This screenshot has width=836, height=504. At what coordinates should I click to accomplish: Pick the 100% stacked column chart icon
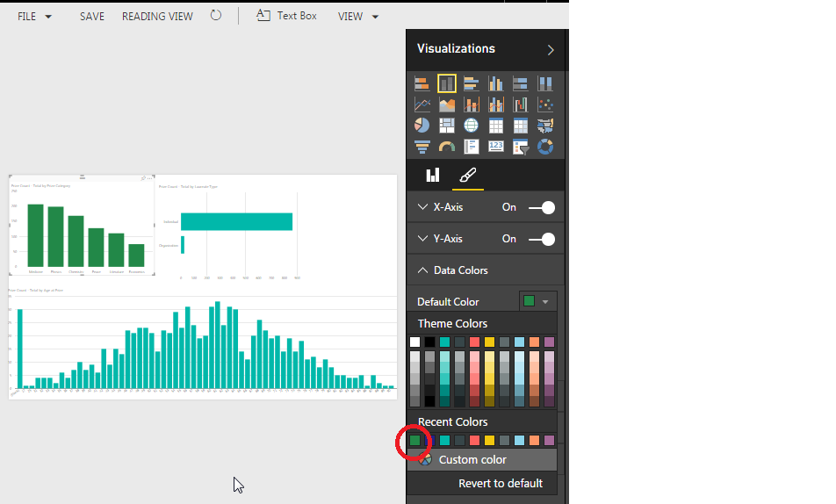tap(544, 83)
